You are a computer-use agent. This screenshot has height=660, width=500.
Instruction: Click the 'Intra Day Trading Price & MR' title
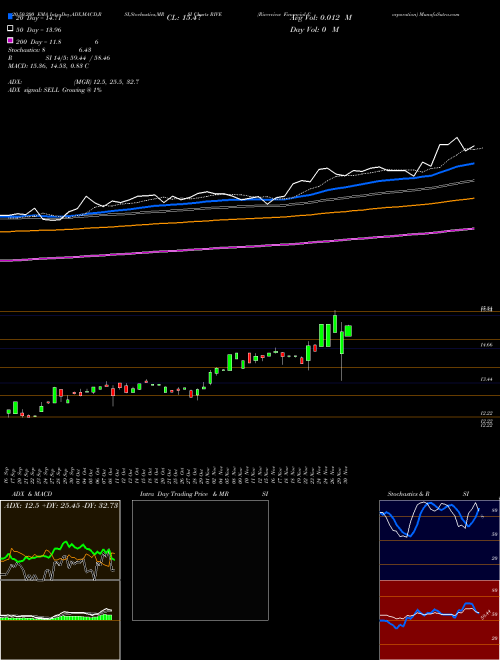coord(185,494)
